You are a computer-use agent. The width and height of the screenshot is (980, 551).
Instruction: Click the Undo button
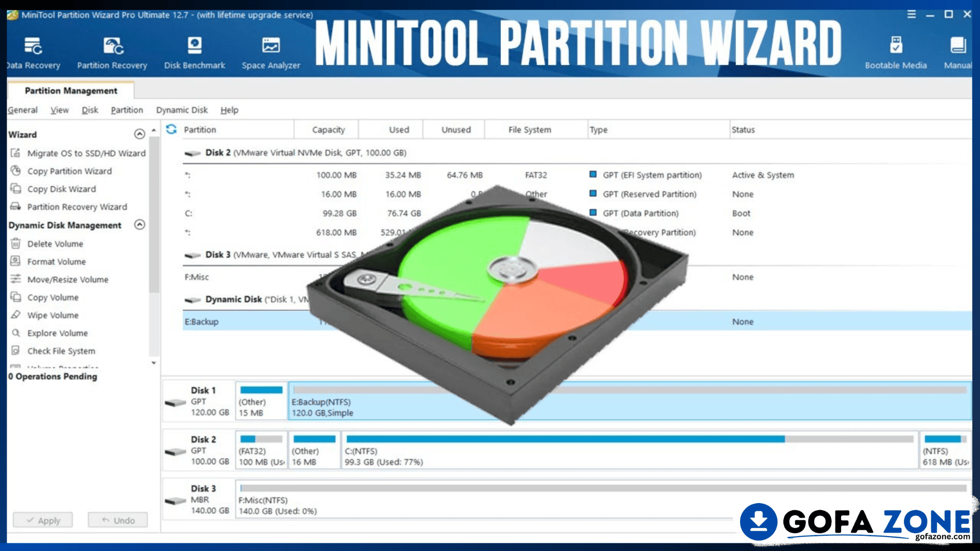coord(118,520)
